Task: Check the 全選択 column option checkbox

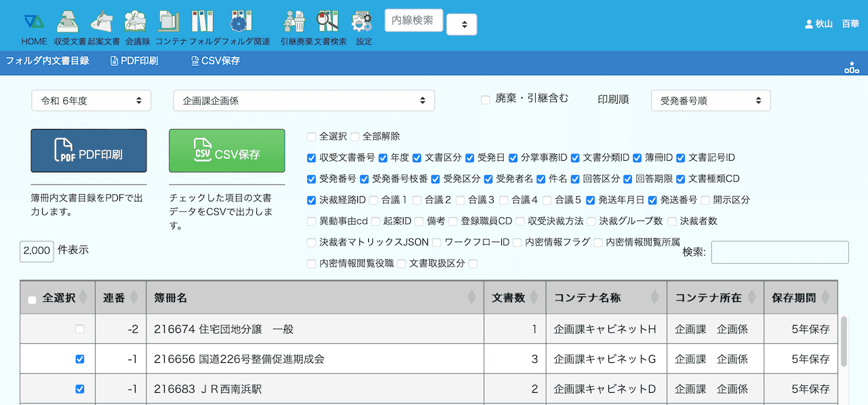Action: click(x=311, y=137)
